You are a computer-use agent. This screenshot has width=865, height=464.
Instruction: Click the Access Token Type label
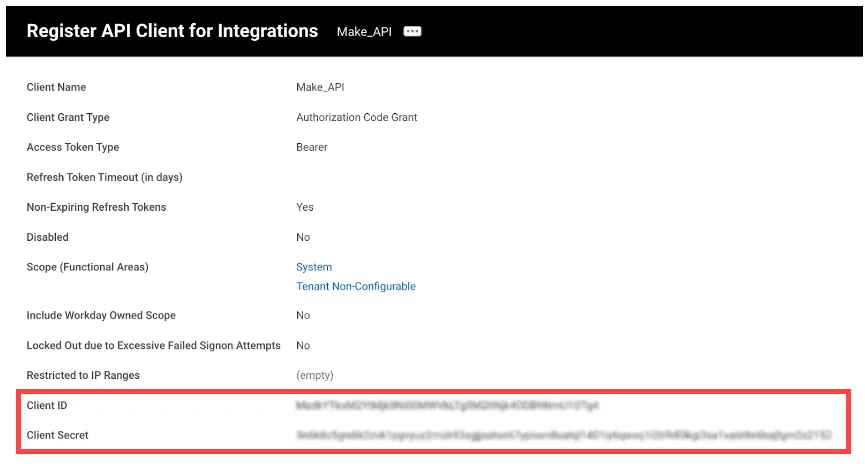click(73, 147)
